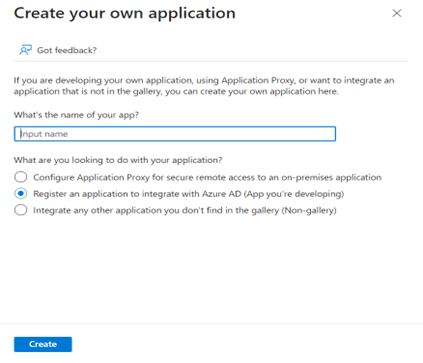Click the label 'Register an application to integrate with Azure AD'
Viewport: 423px width, 363px height.
(137, 194)
